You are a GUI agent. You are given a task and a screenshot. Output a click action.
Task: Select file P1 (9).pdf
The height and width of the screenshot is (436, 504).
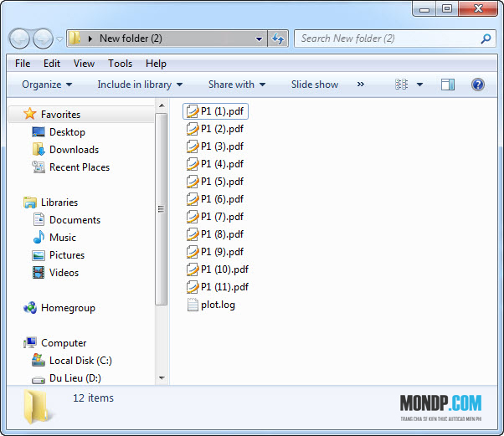[x=215, y=252]
